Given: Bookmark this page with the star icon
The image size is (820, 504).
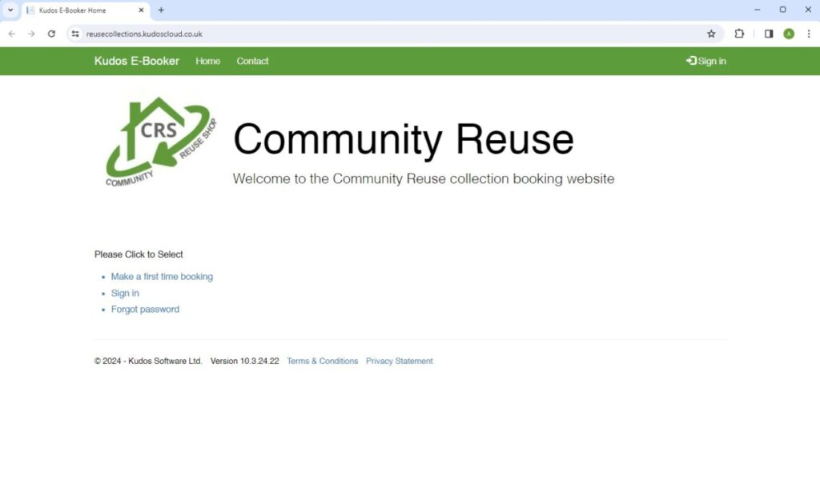Looking at the screenshot, I should pyautogui.click(x=711, y=34).
